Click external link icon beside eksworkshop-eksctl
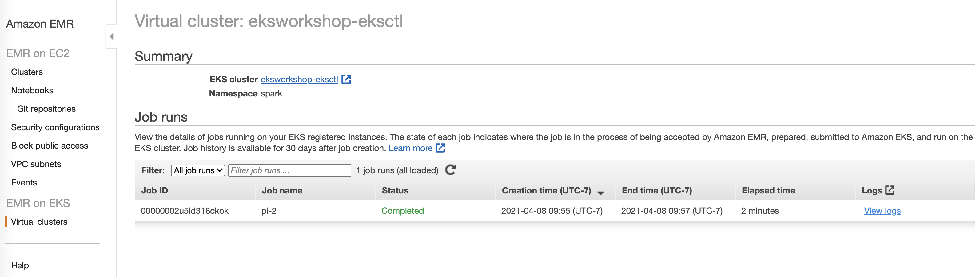This screenshot has height=277, width=980. pyautogui.click(x=346, y=79)
